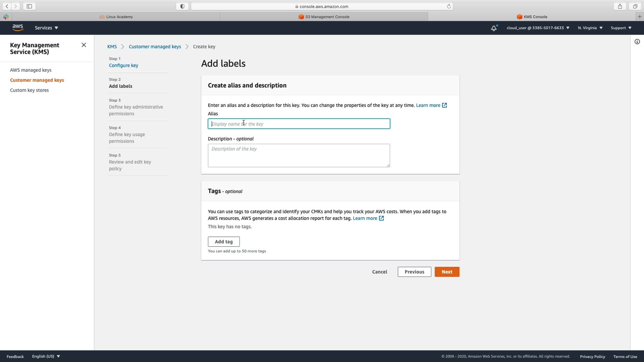Switch to the S3 Management Console tab

(324, 17)
